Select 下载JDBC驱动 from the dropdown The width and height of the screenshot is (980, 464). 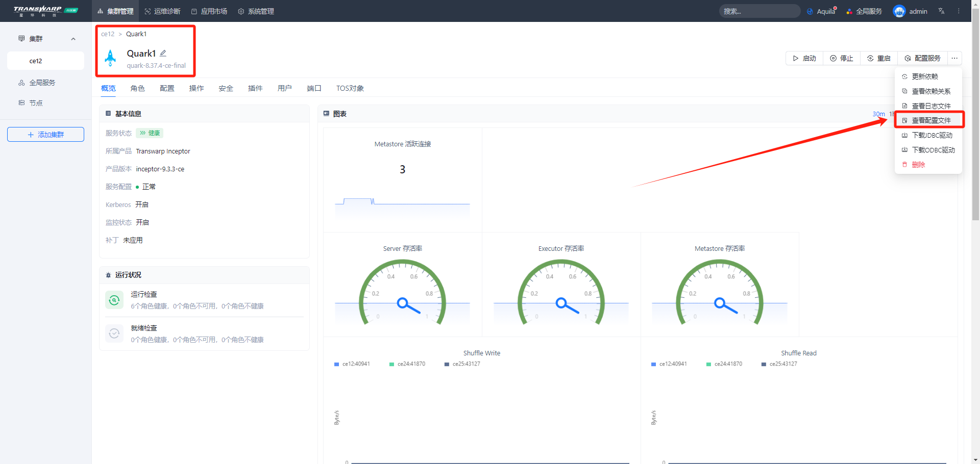tap(928, 135)
